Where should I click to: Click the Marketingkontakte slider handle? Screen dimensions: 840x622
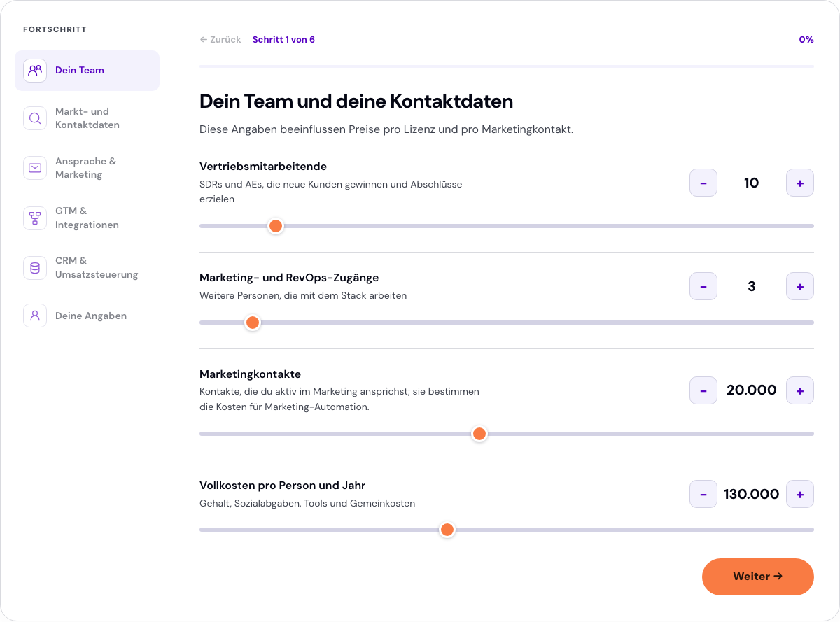[x=479, y=434]
